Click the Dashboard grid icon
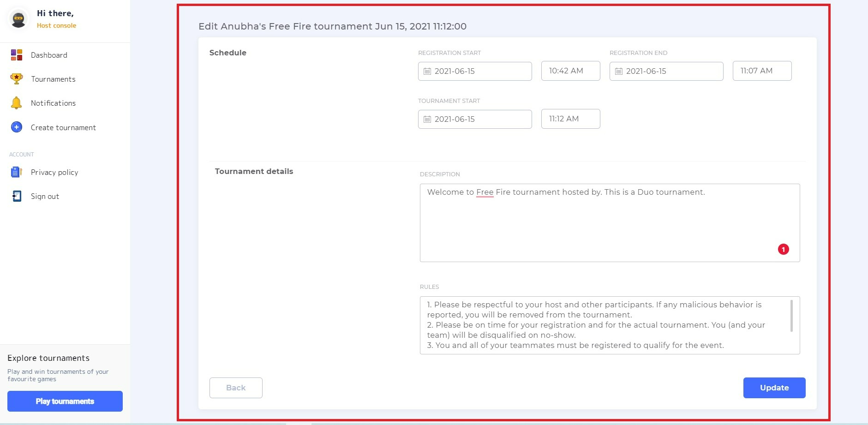Screen dimensions: 868x425 (17, 55)
